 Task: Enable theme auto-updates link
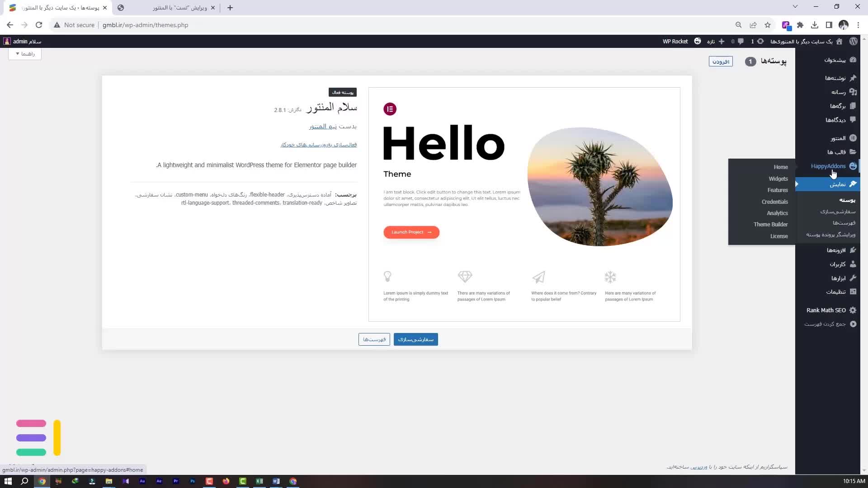[x=319, y=145]
